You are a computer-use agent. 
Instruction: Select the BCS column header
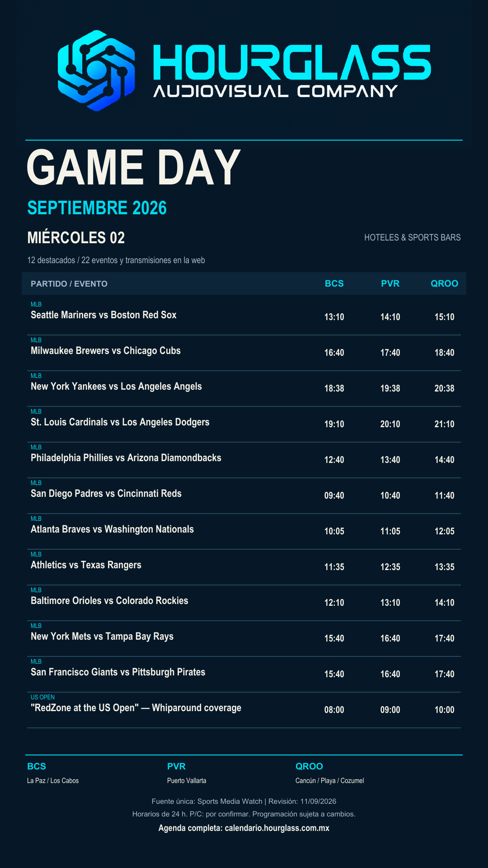pyautogui.click(x=334, y=283)
